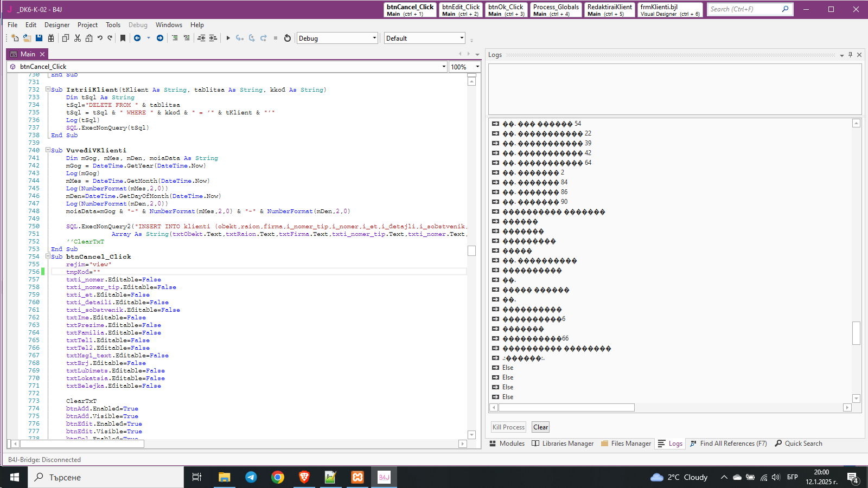
Task: Open the Windows menu
Action: pos(169,25)
